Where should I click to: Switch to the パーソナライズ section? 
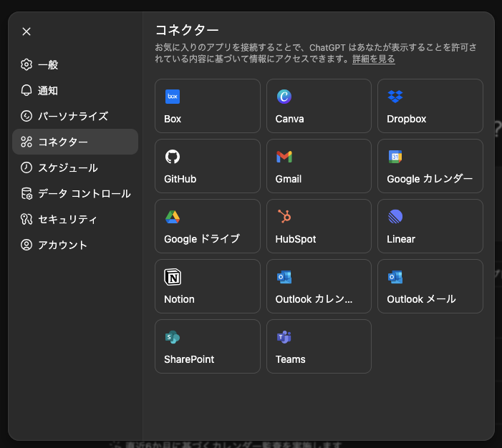[75, 116]
